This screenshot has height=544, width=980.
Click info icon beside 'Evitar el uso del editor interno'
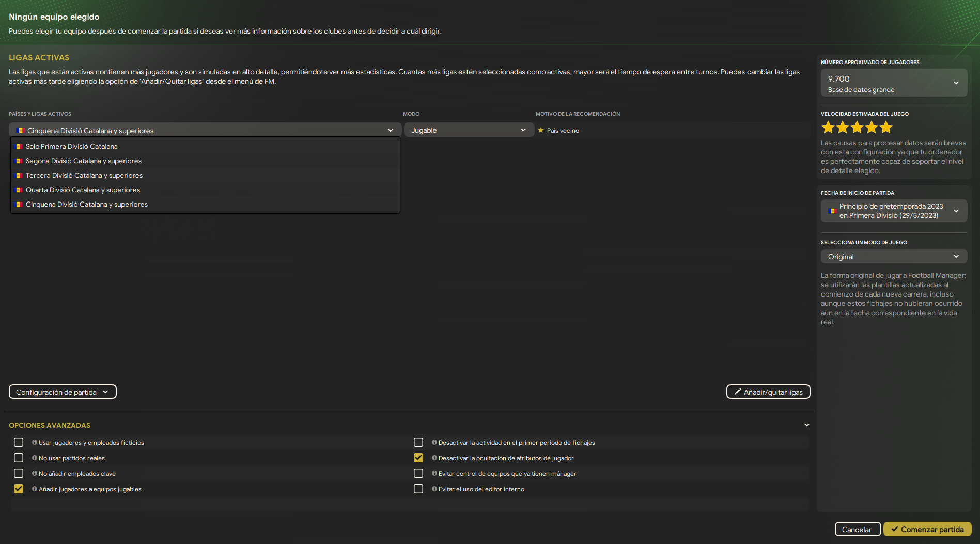click(x=434, y=489)
